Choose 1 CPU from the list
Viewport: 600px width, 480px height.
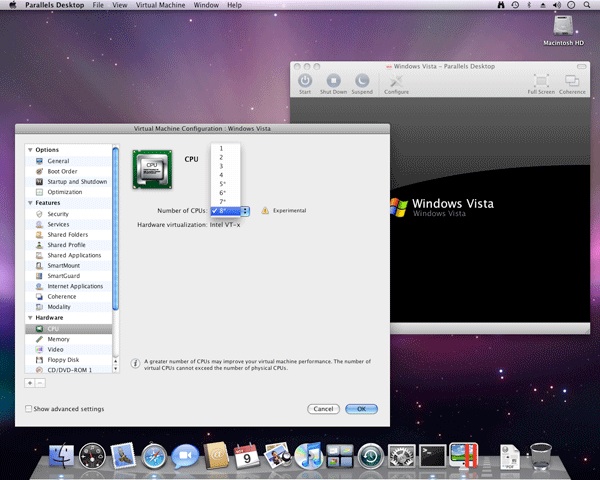click(225, 149)
